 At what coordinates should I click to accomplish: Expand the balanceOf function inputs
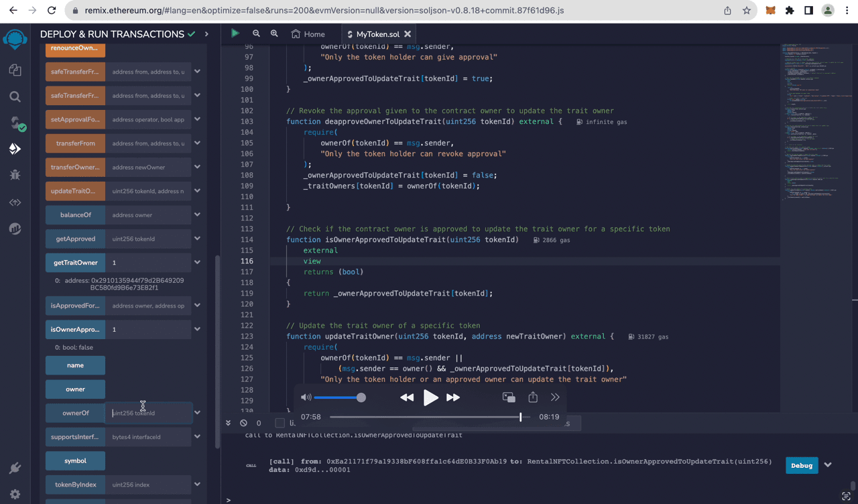pyautogui.click(x=197, y=214)
